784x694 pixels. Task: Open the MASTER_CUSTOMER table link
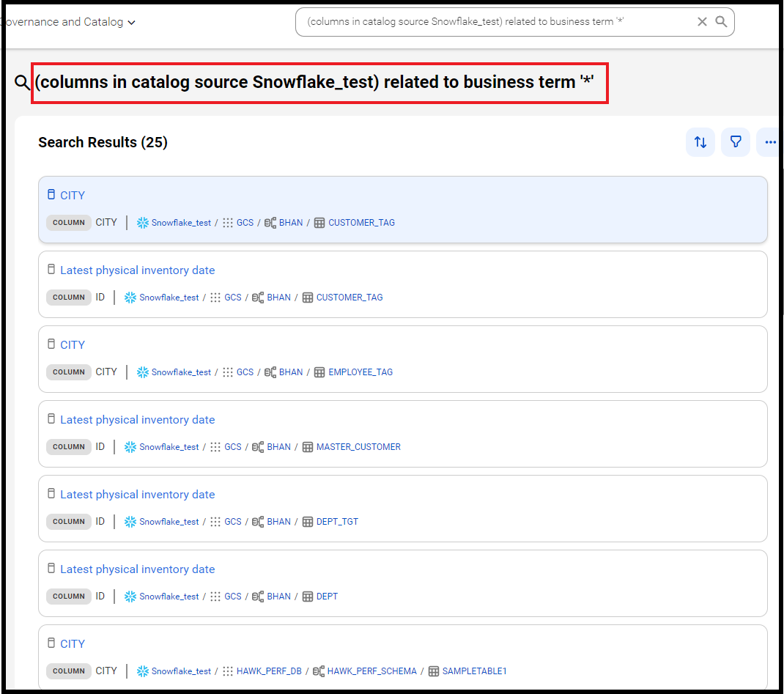point(358,446)
